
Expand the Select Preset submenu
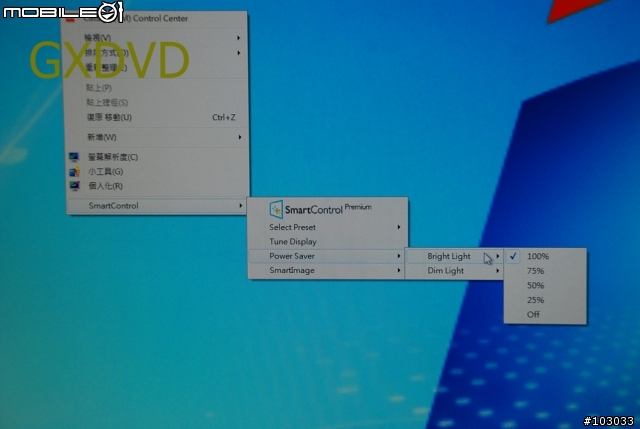tap(327, 227)
